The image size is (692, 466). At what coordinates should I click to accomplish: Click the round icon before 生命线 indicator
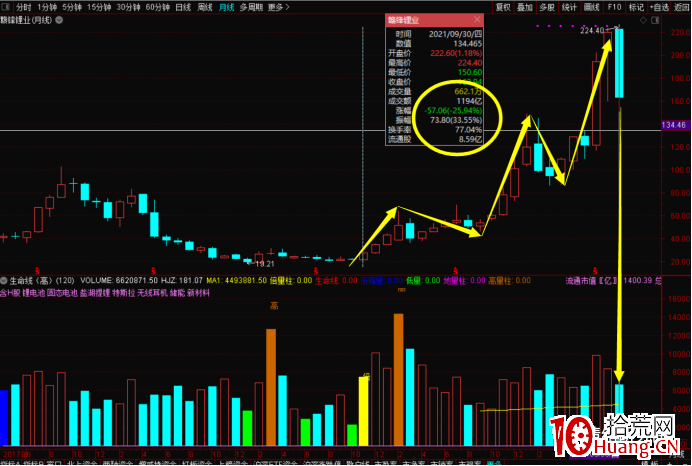point(5,281)
